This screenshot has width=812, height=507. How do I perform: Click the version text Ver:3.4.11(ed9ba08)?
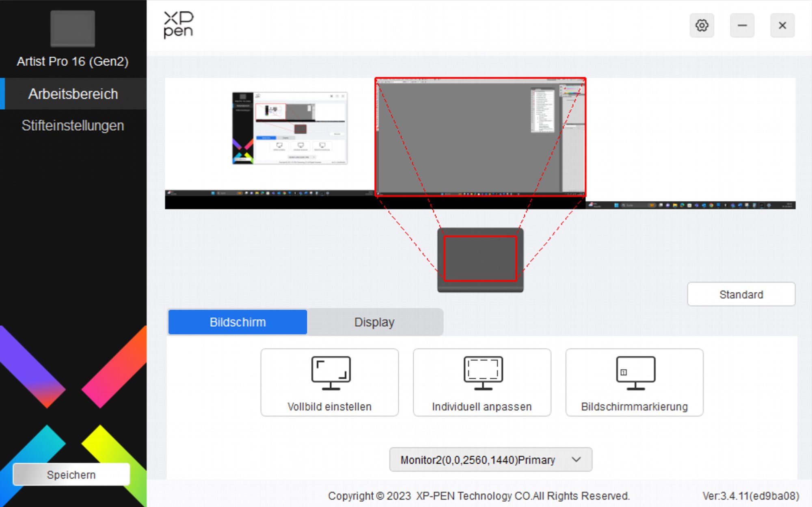751,496
